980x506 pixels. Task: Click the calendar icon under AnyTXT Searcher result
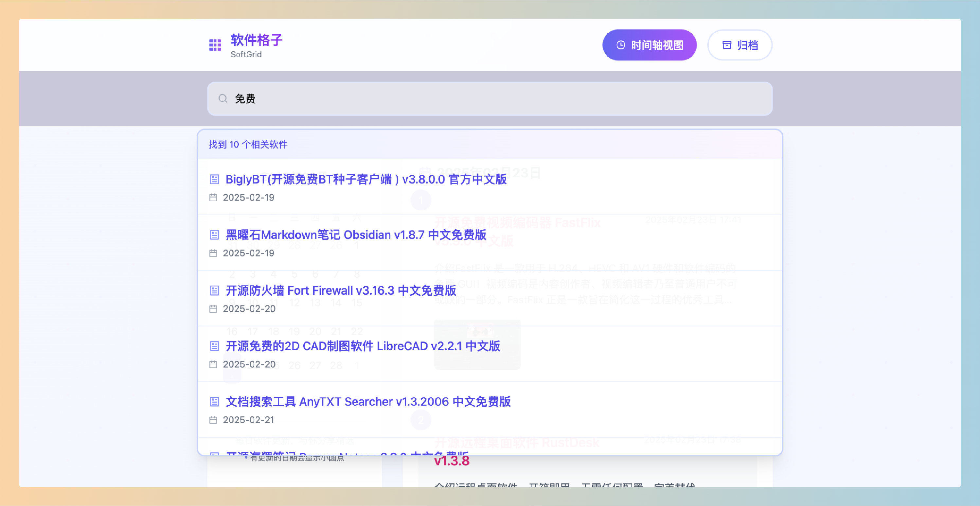213,420
